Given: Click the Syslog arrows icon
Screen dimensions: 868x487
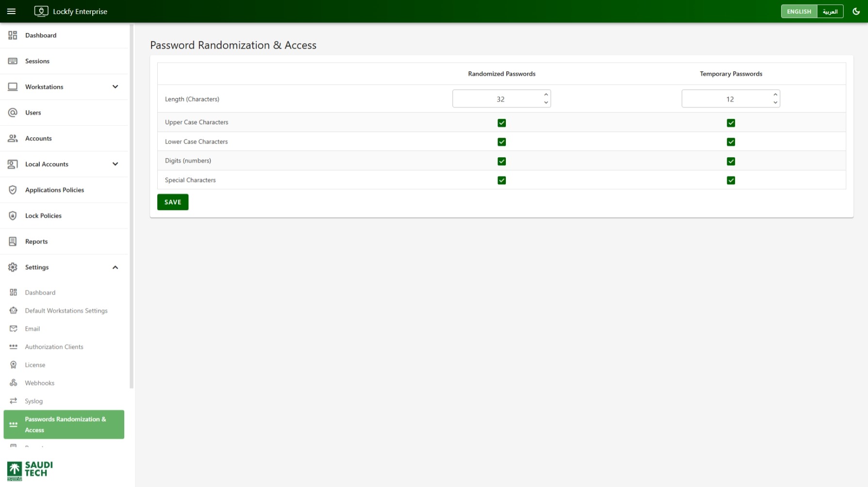Looking at the screenshot, I should click(x=14, y=401).
